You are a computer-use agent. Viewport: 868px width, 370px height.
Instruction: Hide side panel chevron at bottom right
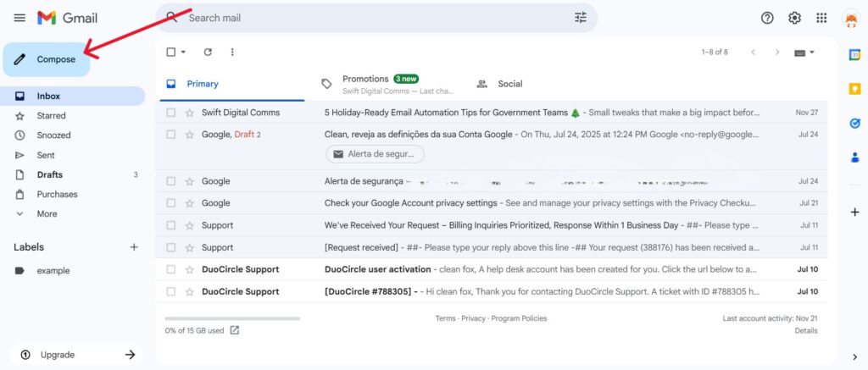point(854,356)
